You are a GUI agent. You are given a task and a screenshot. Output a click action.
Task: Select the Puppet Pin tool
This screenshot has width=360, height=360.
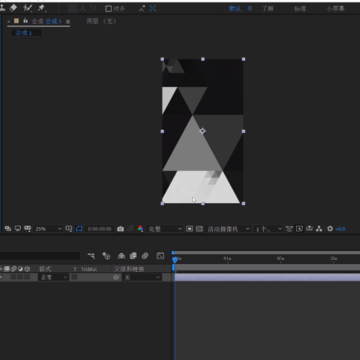pyautogui.click(x=41, y=8)
